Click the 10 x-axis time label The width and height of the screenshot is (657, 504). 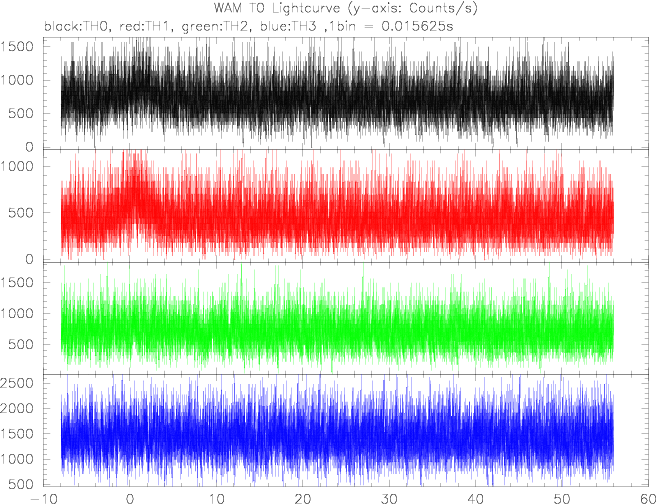coord(216,499)
